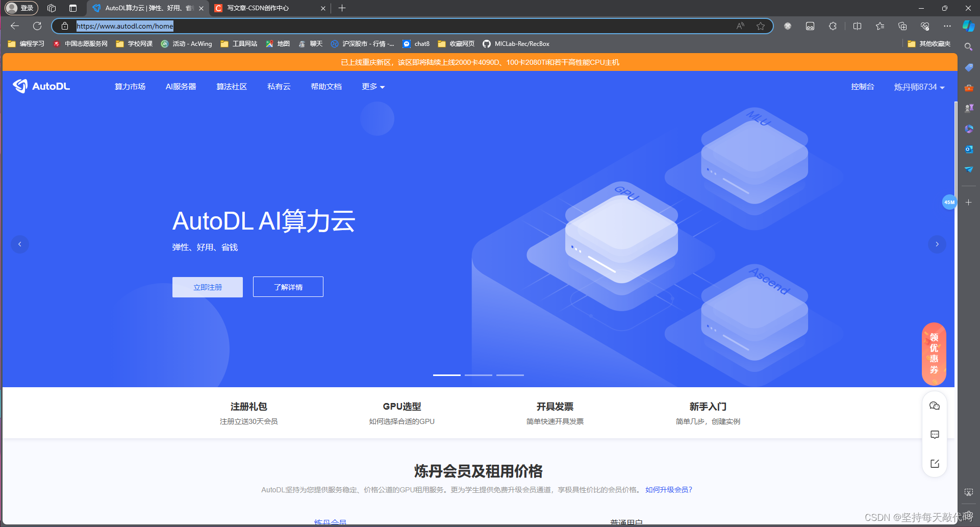Open collections icon in toolbar
This screenshot has width=980, height=527.
902,26
